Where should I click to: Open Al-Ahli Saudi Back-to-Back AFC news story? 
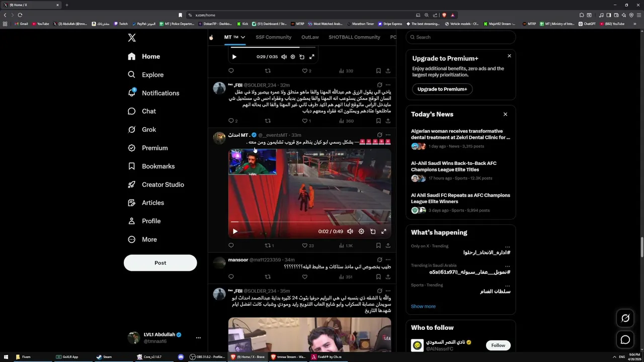pos(460,171)
